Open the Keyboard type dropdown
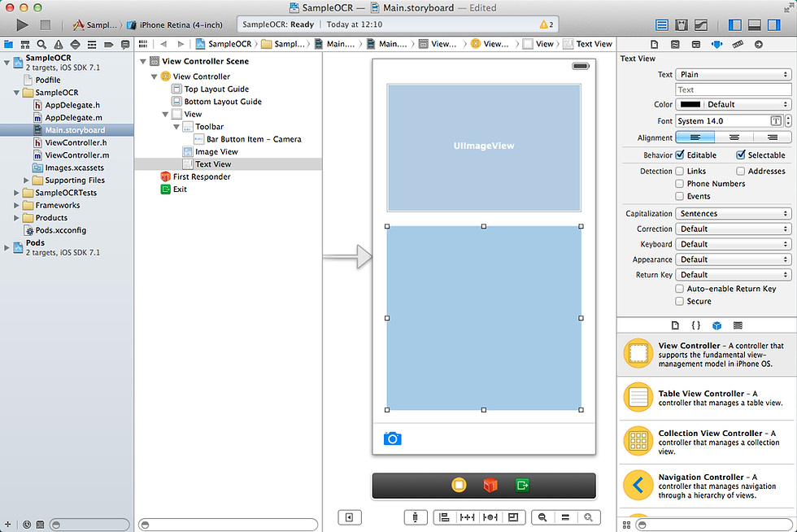 [734, 244]
